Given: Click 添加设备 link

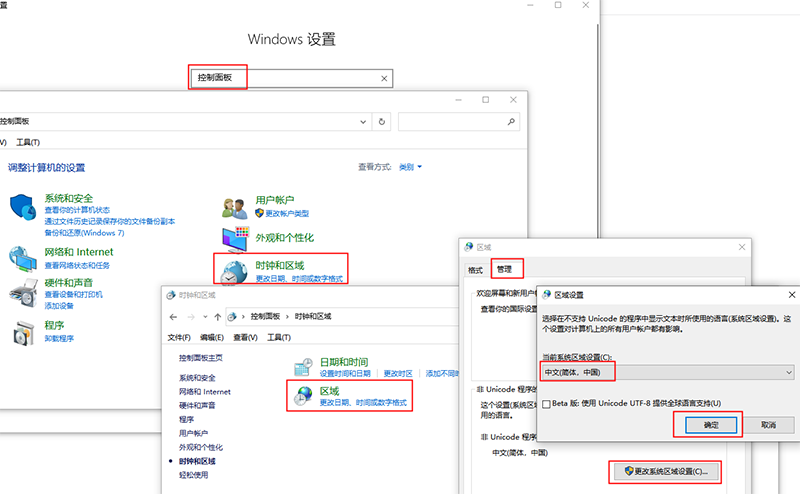Looking at the screenshot, I should pyautogui.click(x=59, y=306).
